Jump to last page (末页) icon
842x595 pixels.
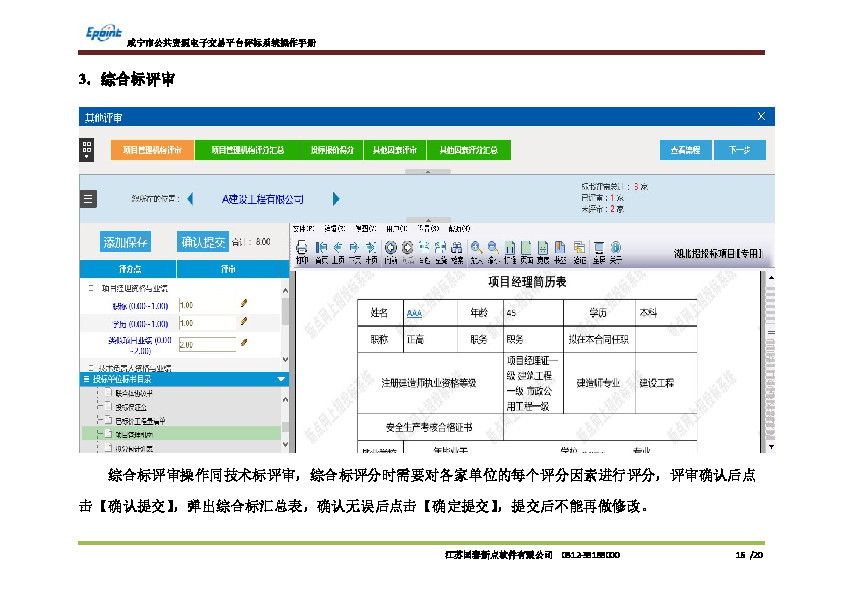point(371,248)
